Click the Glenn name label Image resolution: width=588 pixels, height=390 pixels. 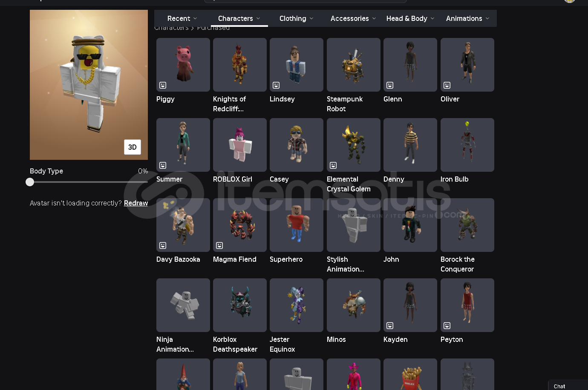point(393,99)
